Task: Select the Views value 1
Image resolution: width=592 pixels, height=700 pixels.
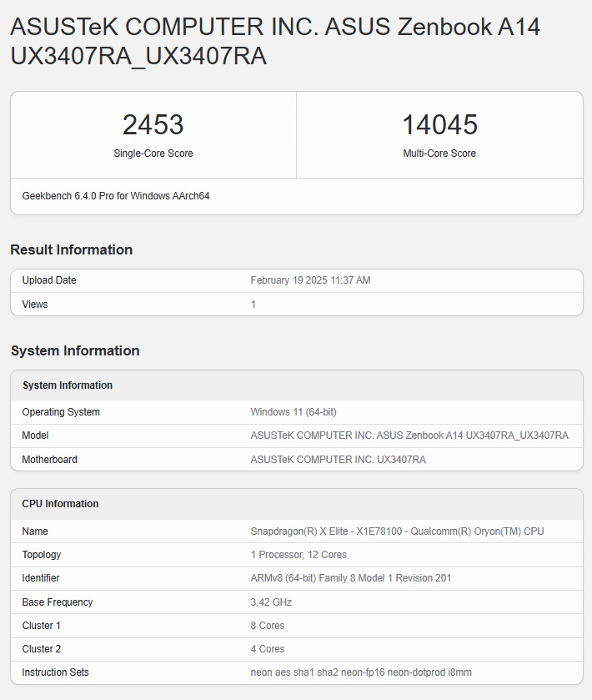Action: (x=253, y=305)
